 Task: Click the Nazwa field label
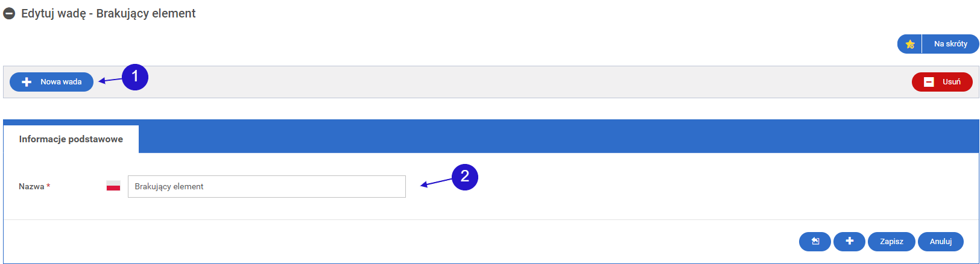[31, 187]
